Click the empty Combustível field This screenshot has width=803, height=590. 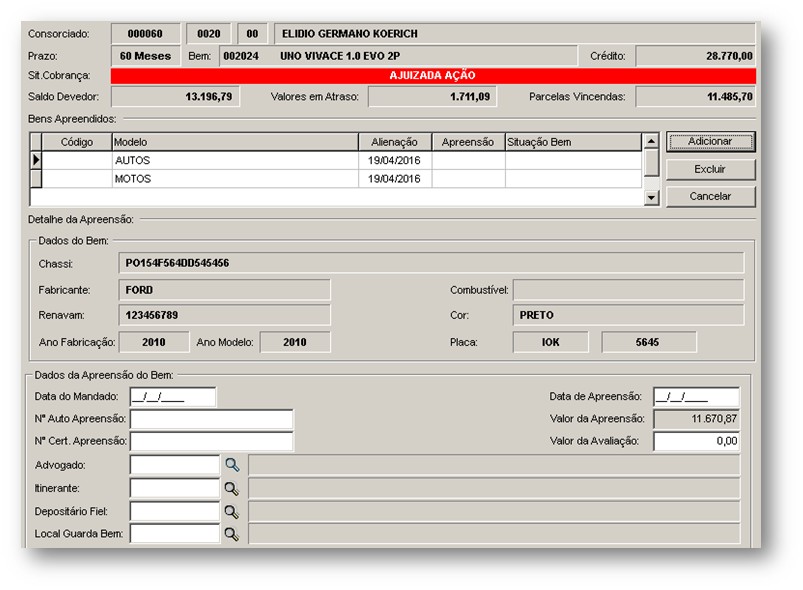628,290
